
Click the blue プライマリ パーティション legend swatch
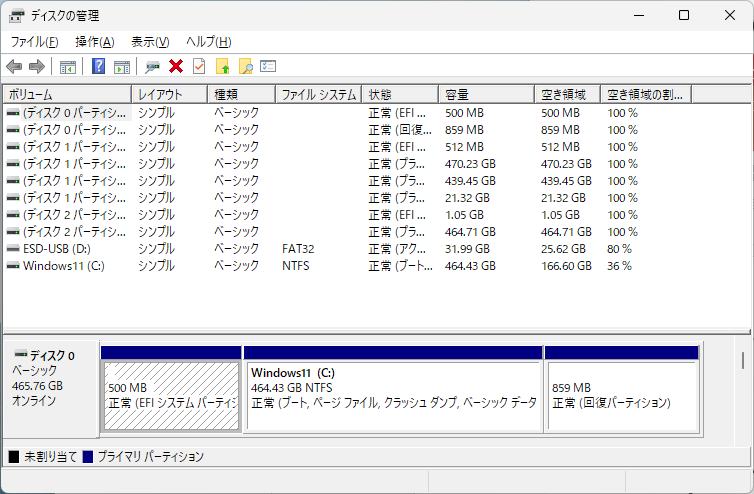88,456
